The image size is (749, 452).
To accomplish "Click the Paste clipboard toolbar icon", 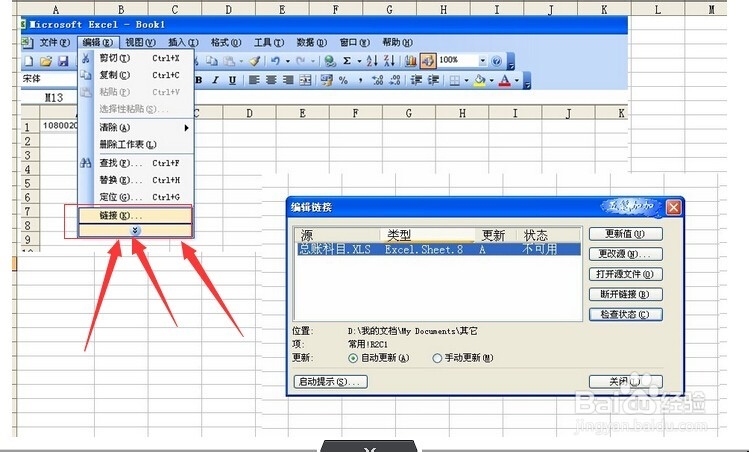I will click(x=230, y=61).
